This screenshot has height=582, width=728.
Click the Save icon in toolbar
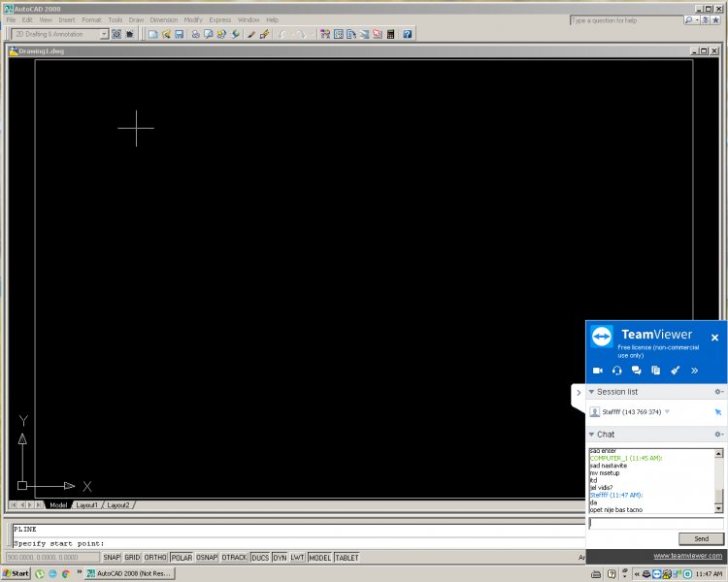[179, 34]
